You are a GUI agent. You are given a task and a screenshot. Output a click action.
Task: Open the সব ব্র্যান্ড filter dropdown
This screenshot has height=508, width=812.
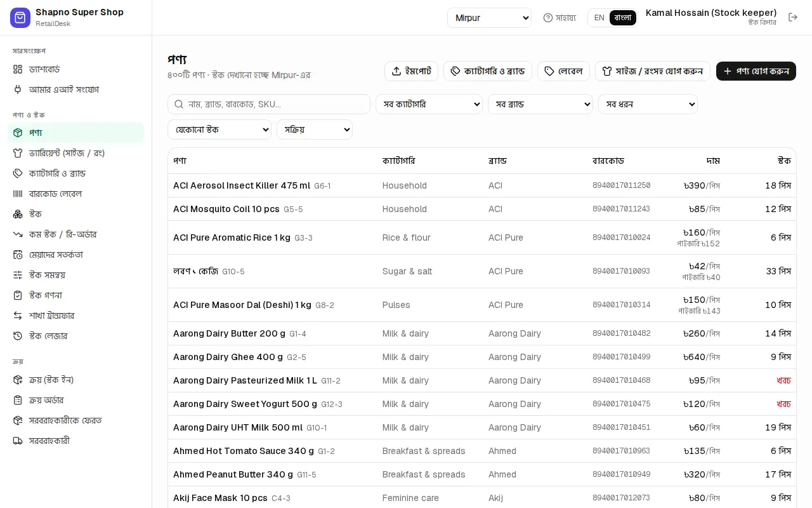[x=540, y=104]
